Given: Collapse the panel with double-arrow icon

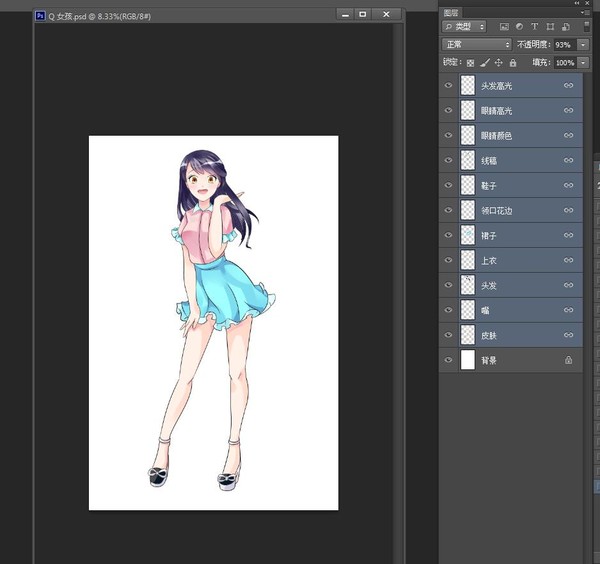Looking at the screenshot, I should click(x=577, y=3).
